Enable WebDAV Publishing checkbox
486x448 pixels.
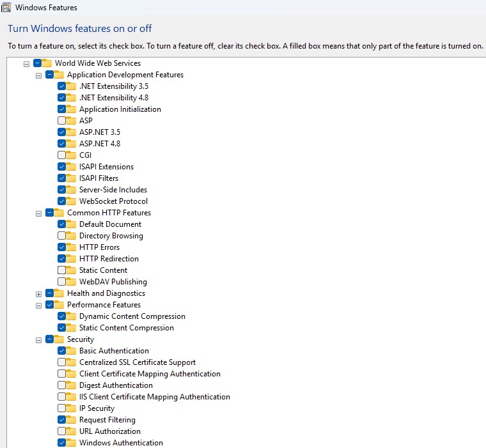pyautogui.click(x=61, y=282)
